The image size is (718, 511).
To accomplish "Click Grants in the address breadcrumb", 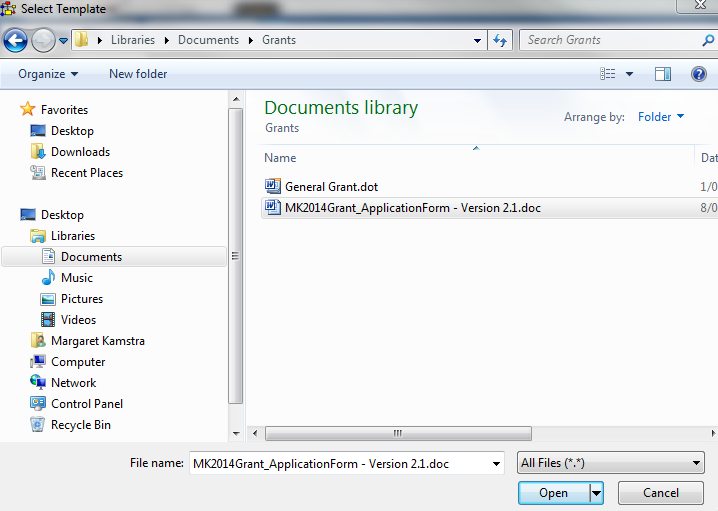I will click(x=279, y=41).
